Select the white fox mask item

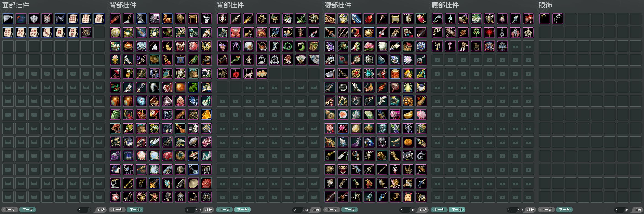(47, 19)
